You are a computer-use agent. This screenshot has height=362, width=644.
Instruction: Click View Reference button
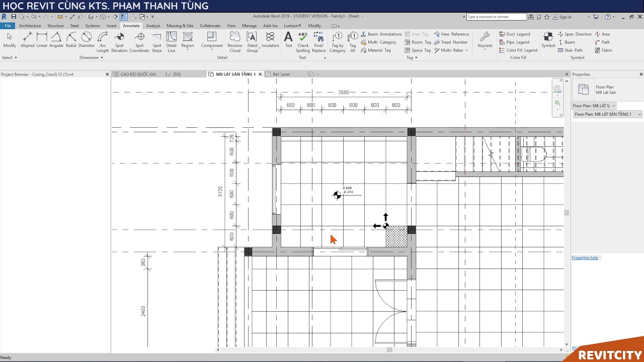point(451,34)
